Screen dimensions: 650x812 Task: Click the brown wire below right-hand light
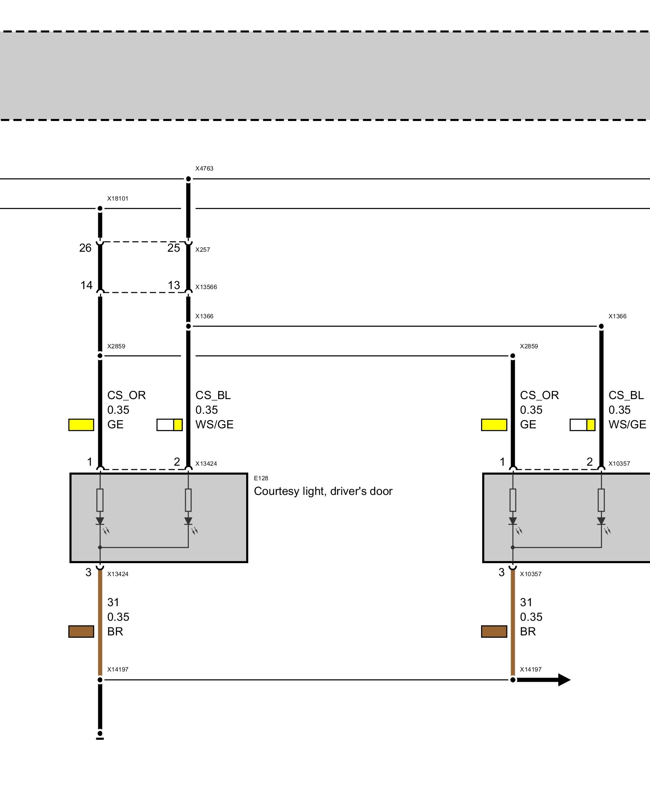[513, 623]
